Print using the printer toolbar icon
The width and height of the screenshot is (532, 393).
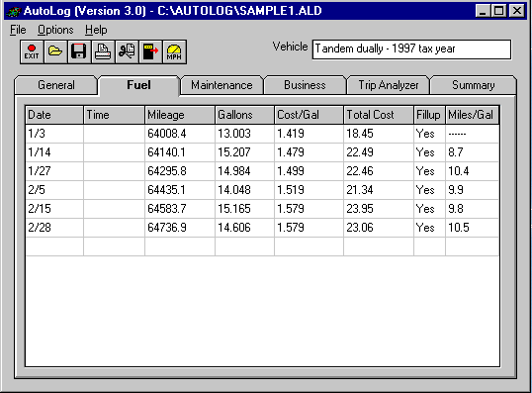[x=103, y=51]
